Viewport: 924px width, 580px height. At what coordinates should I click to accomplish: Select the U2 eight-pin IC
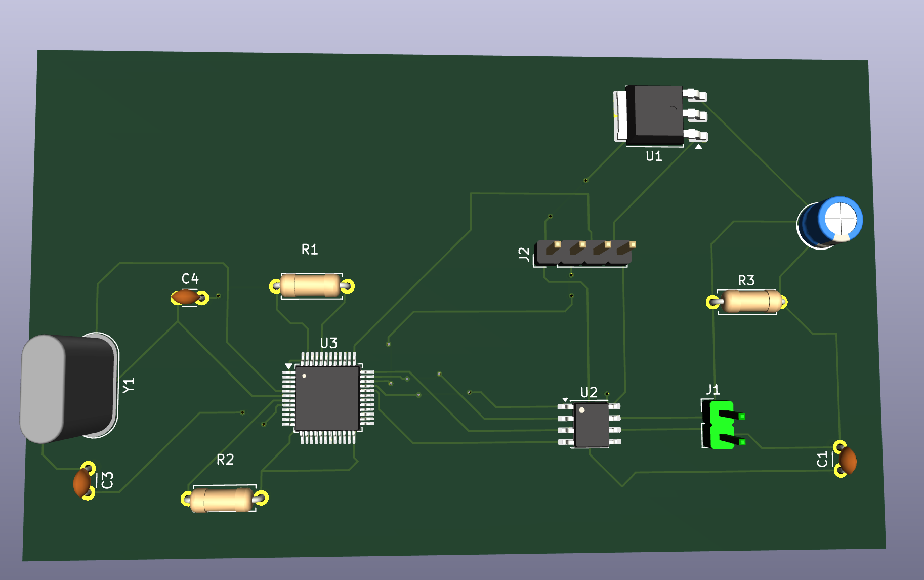[x=590, y=425]
